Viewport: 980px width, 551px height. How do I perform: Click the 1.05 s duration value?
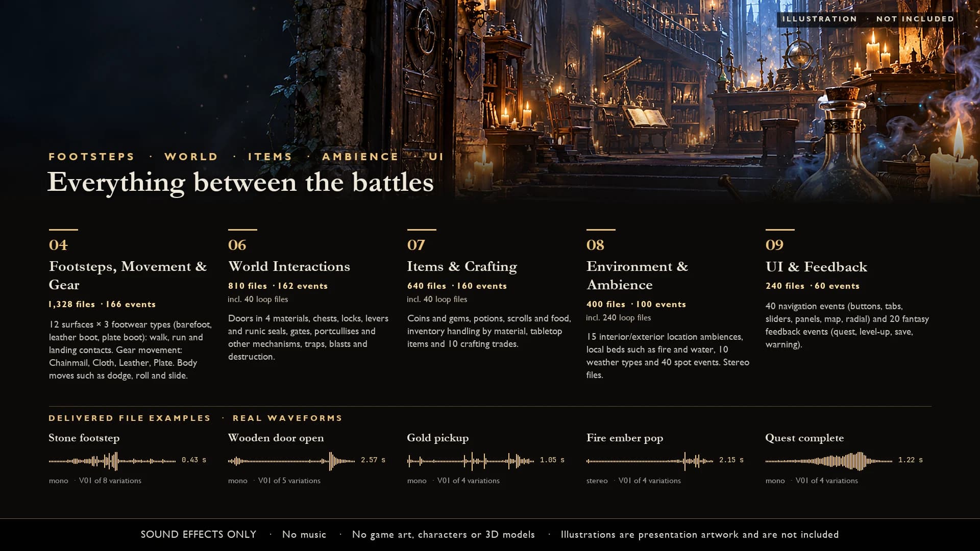tap(552, 460)
